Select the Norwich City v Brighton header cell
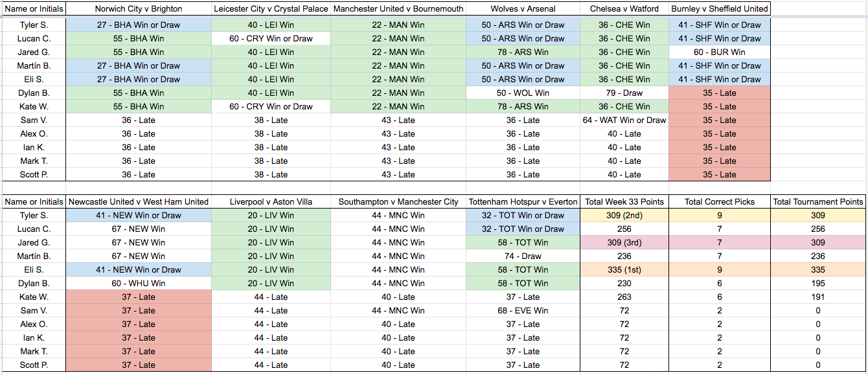This screenshot has width=868, height=375. (139, 8)
